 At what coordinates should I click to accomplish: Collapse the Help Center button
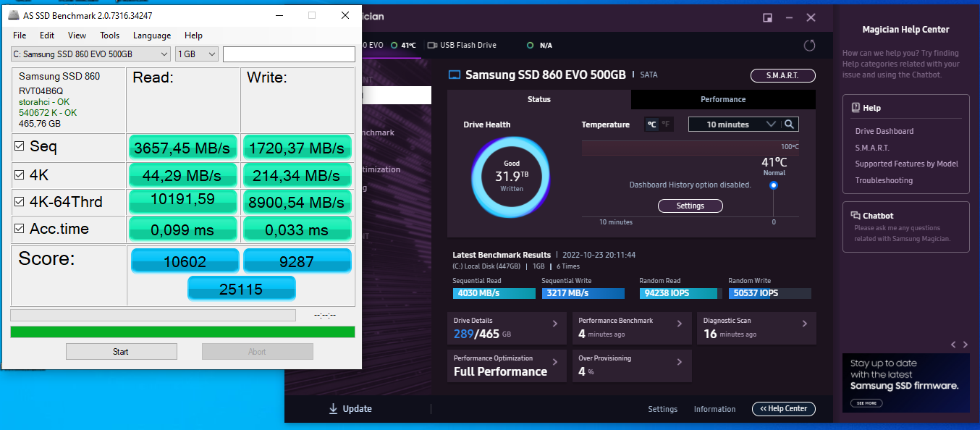783,409
